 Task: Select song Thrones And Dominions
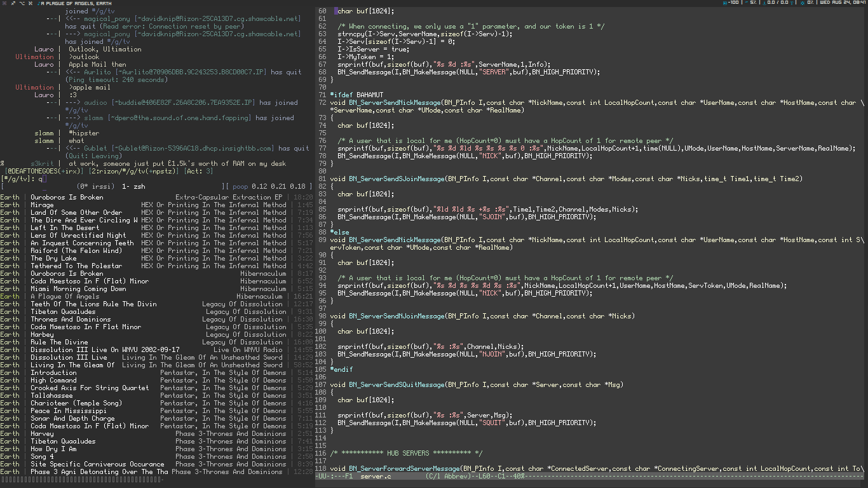[x=156, y=320]
